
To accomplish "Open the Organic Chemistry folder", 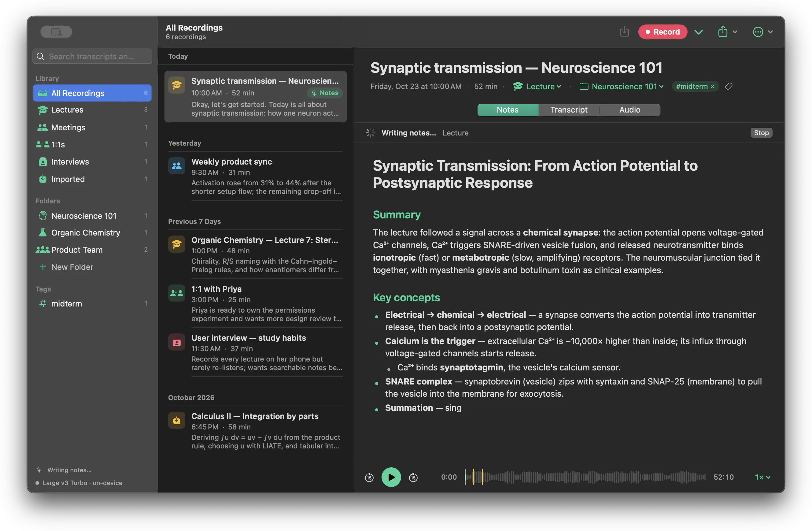I will [x=92, y=232].
